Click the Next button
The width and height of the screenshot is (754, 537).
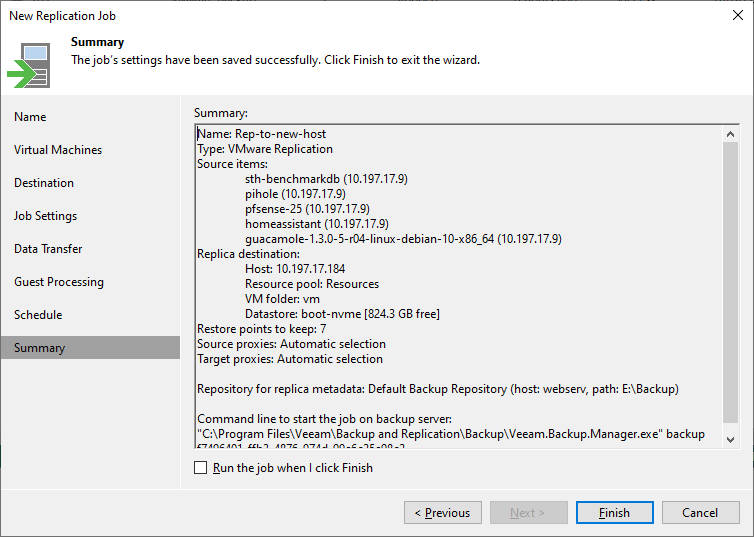tap(528, 513)
